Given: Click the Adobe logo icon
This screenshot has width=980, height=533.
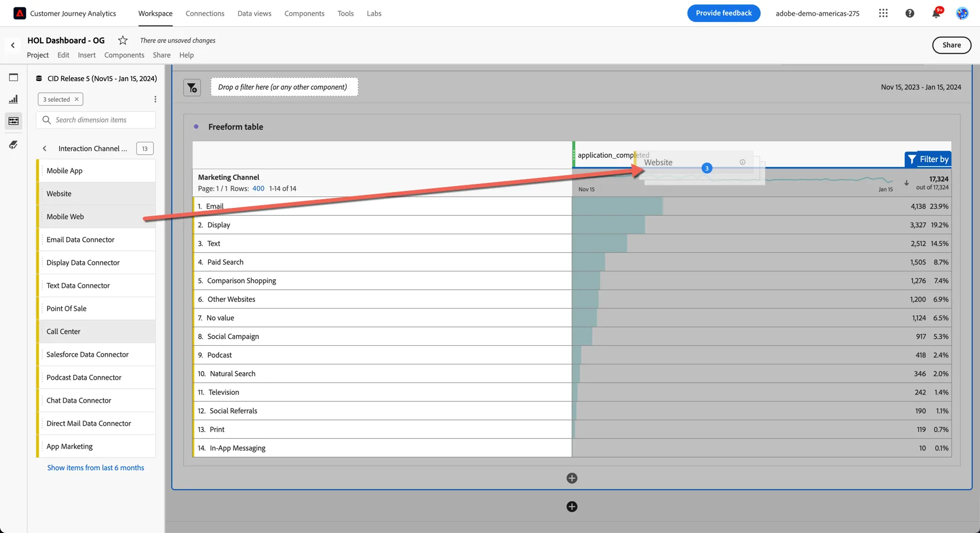Looking at the screenshot, I should pyautogui.click(x=20, y=13).
